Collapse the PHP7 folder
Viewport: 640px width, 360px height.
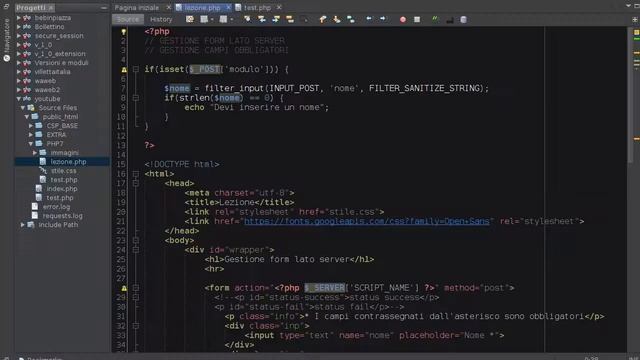pyautogui.click(x=31, y=144)
